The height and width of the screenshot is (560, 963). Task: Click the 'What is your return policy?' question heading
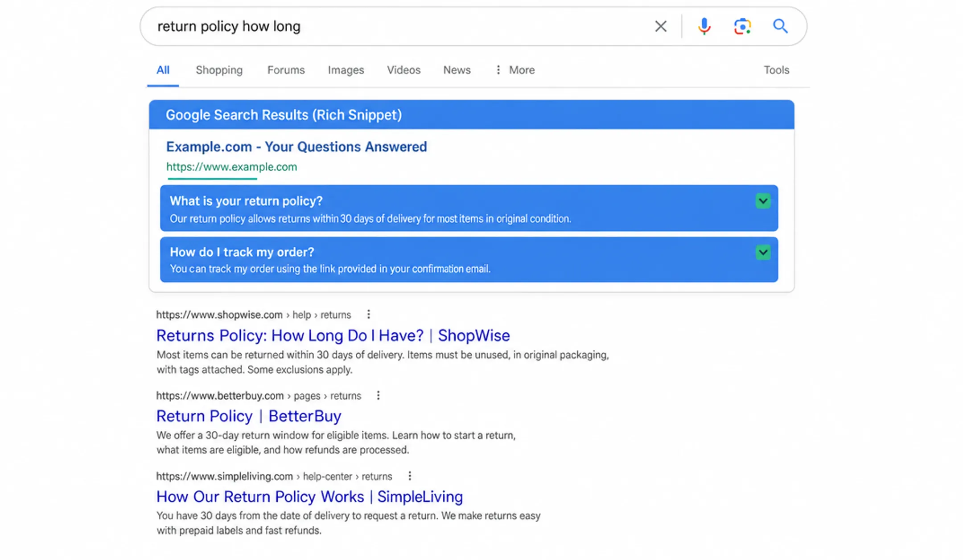(246, 201)
